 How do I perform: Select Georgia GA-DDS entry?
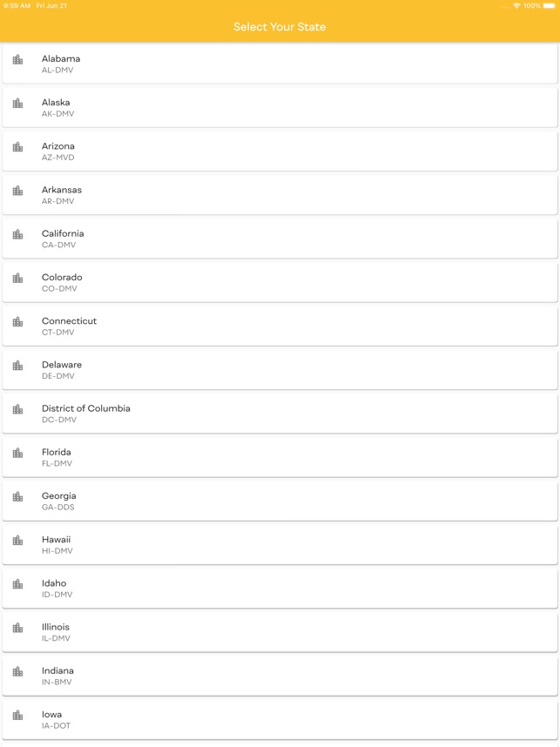280,501
